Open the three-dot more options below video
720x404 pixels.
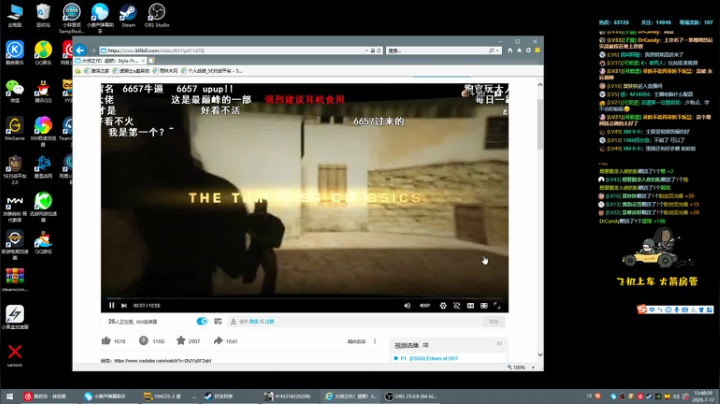click(375, 341)
